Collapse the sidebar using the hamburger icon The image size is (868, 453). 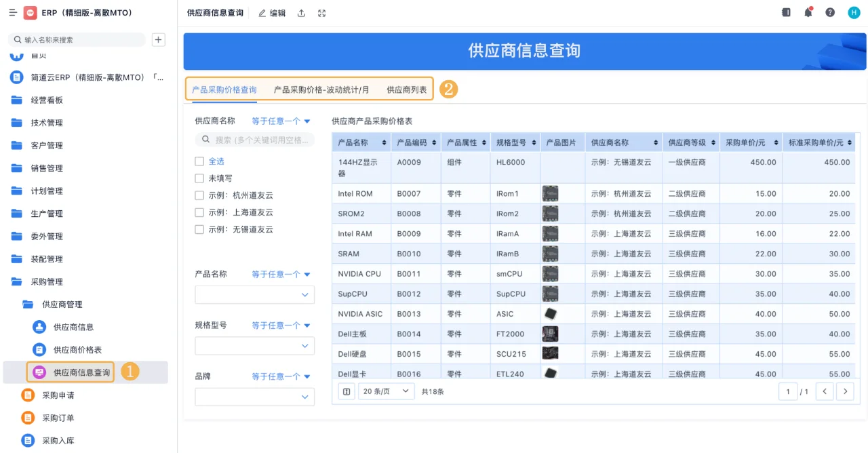(x=12, y=12)
